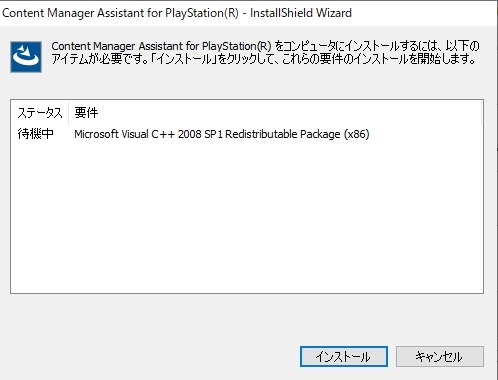Click the インストール (Install) button
498x380 pixels.
[x=344, y=356]
